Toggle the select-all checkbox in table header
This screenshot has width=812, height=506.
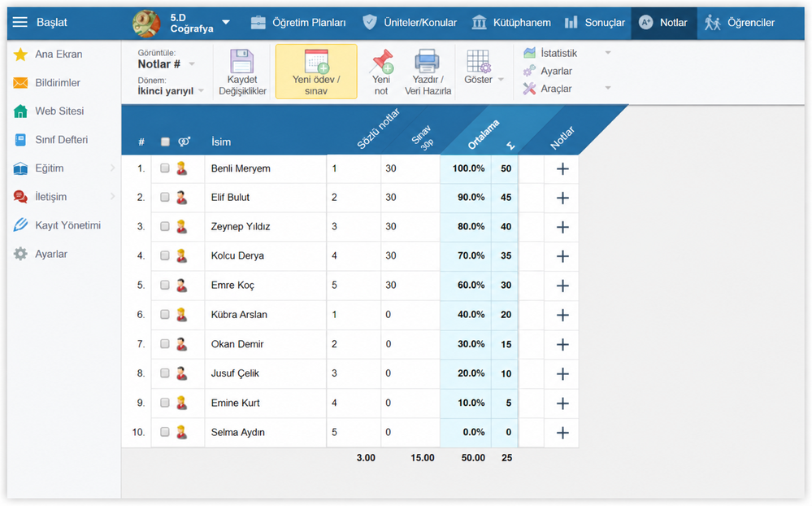click(x=165, y=142)
